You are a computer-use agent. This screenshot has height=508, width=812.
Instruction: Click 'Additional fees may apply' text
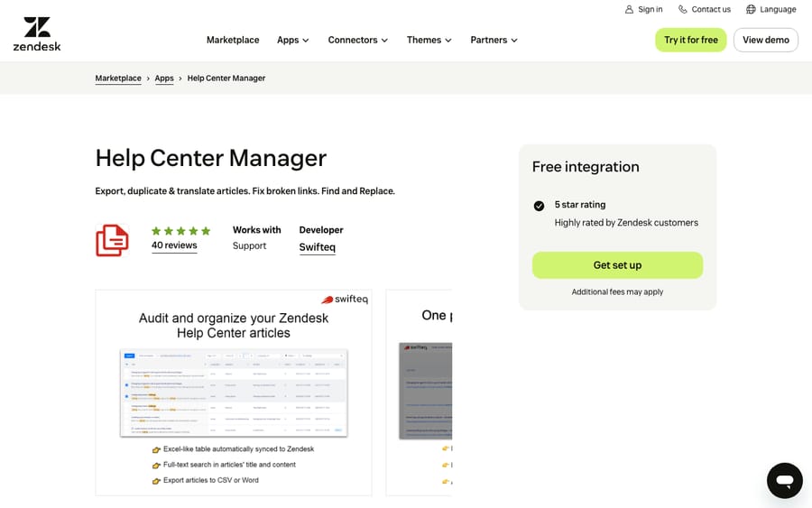tap(617, 292)
